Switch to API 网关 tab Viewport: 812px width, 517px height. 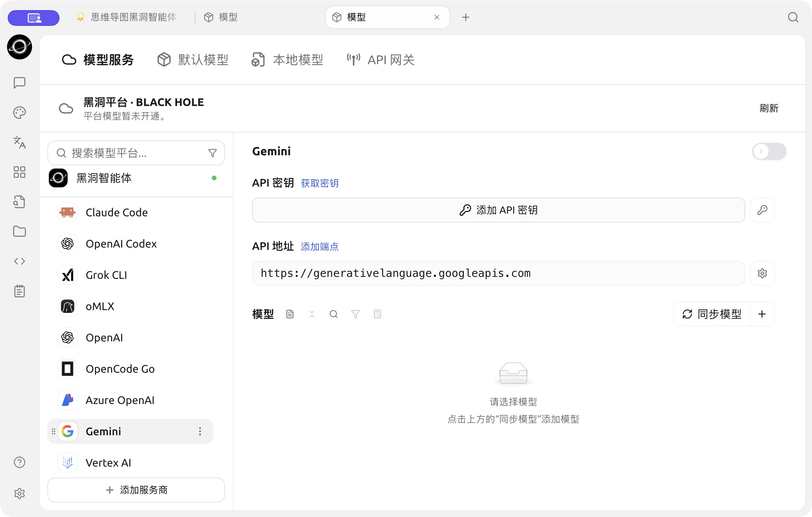tap(381, 60)
